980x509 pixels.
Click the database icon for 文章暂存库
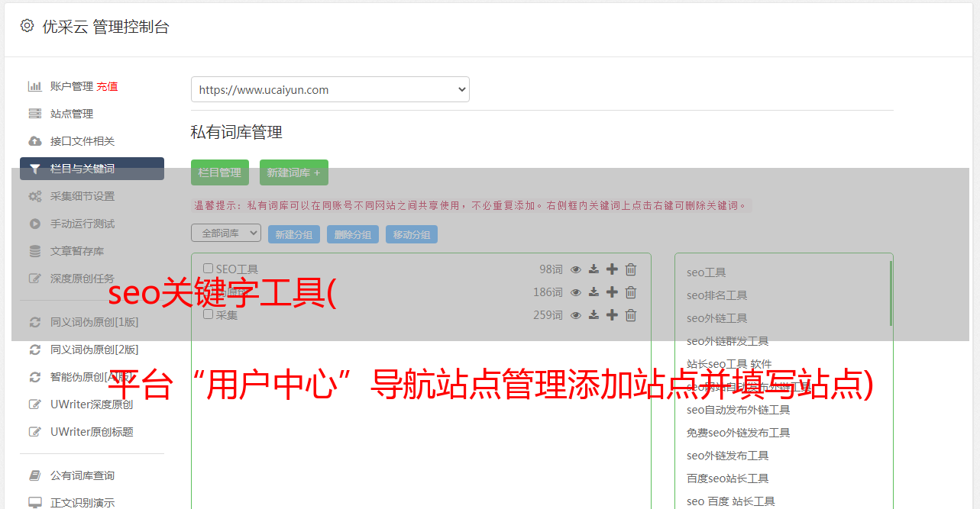pos(35,251)
